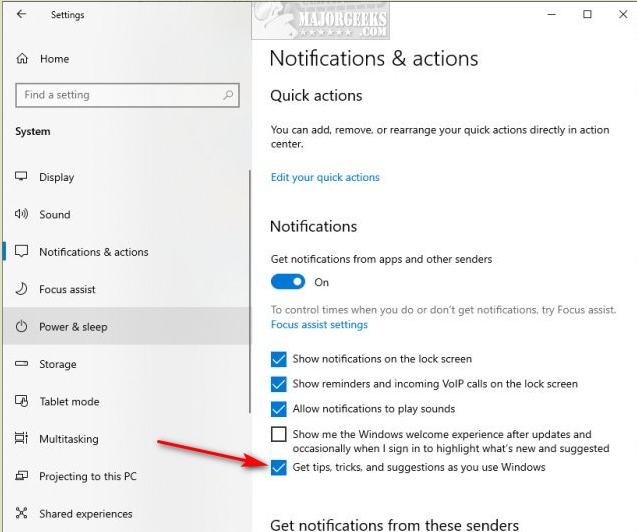
Task: Enable the Windows welcome experience checkbox
Action: tap(279, 435)
